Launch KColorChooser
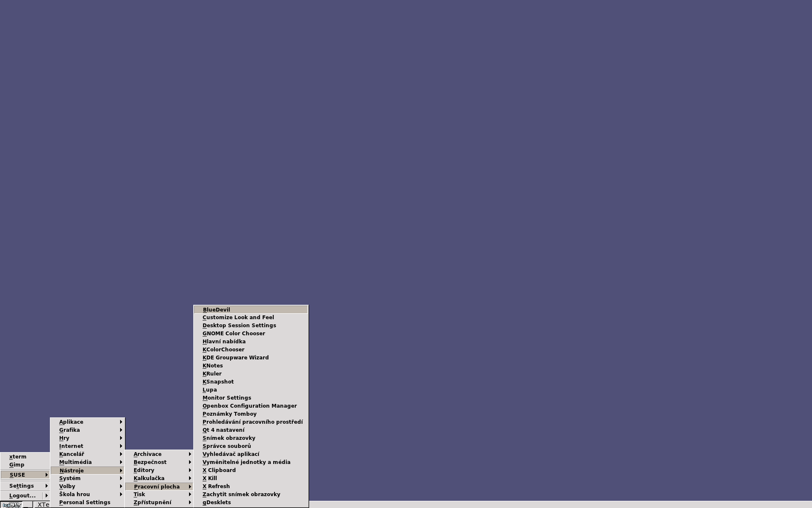This screenshot has width=812, height=508. coord(251,350)
